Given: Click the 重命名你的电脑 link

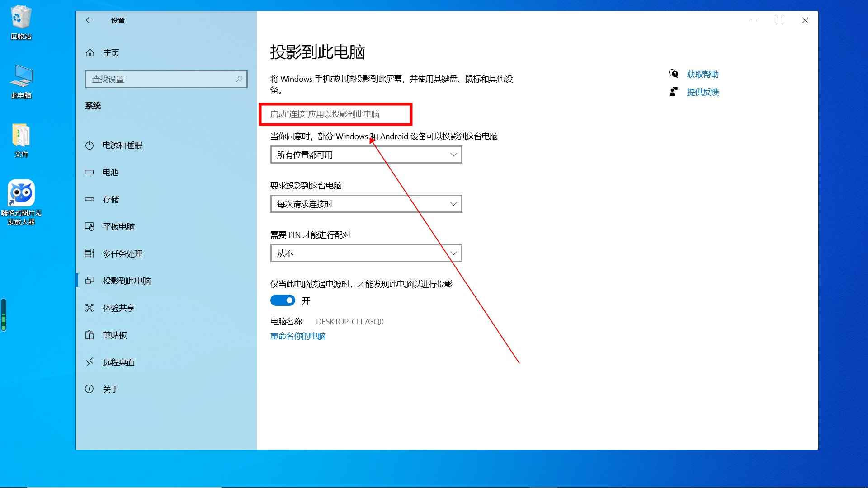Looking at the screenshot, I should 297,336.
